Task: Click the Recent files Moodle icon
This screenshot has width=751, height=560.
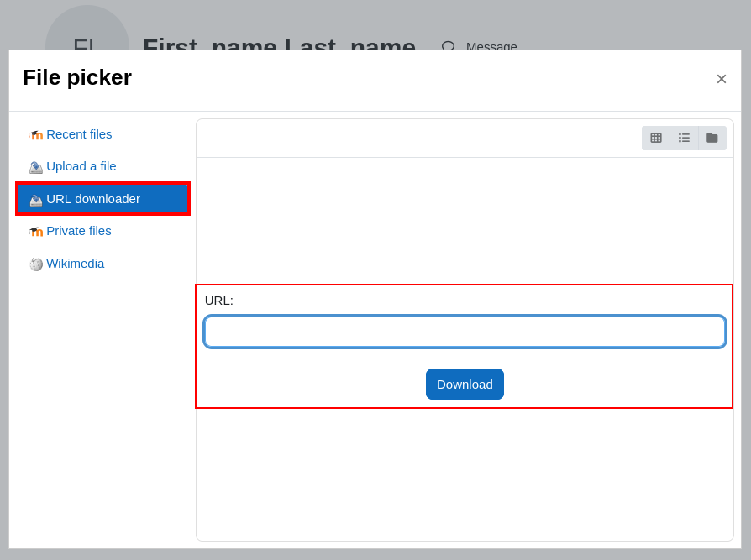Action: [x=35, y=135]
